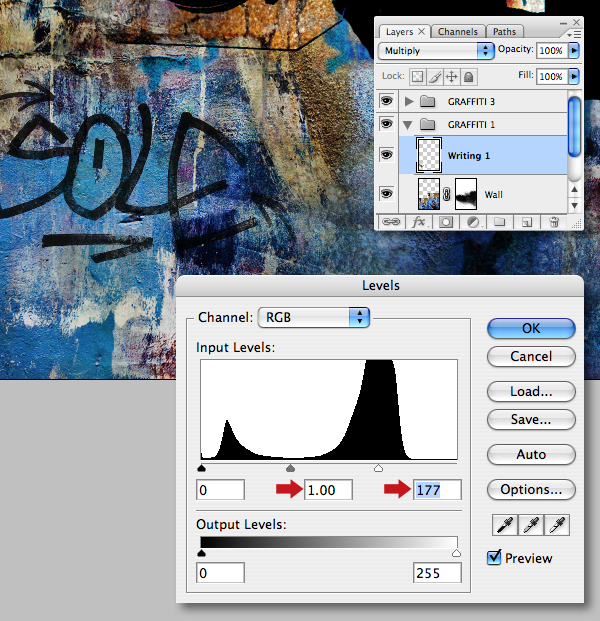
Task: Click the Fill 100% field
Action: [x=552, y=76]
